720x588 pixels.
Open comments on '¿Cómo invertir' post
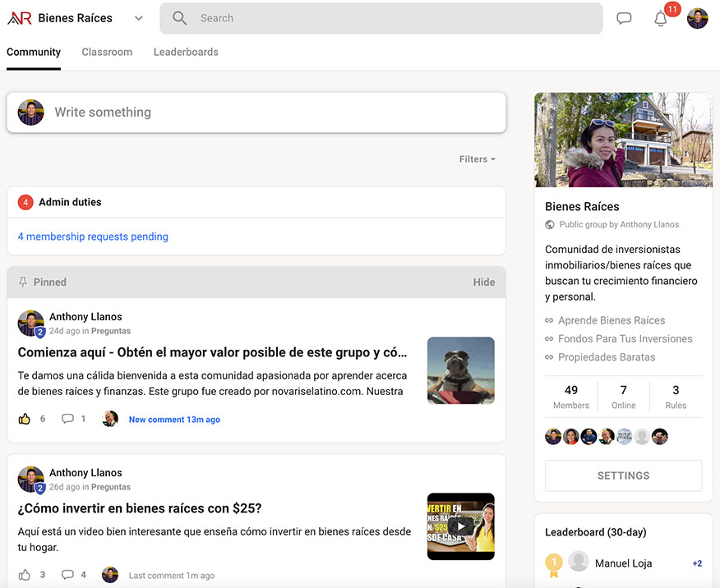tap(68, 575)
